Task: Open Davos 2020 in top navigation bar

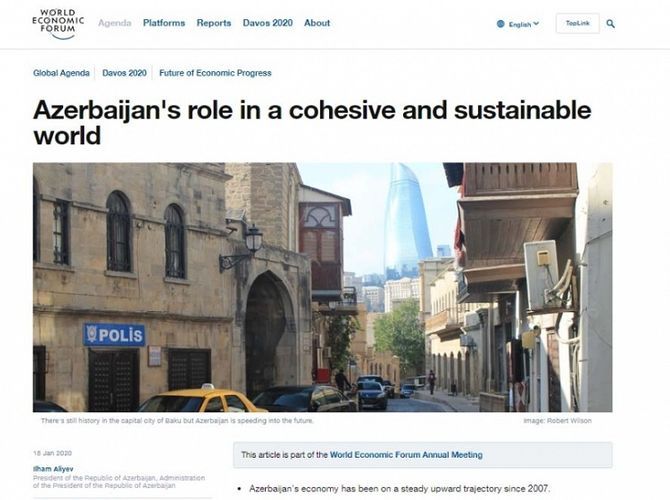Action: (267, 23)
